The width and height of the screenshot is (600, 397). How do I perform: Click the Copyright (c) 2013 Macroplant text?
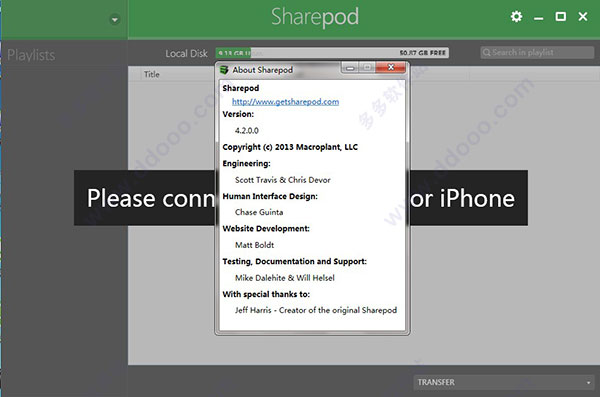click(290, 147)
